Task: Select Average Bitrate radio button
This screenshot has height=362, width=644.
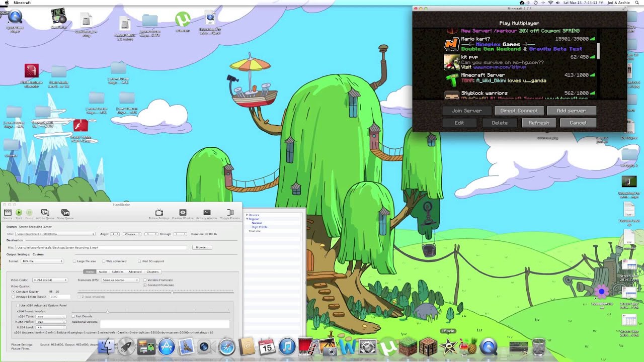Action: [13, 297]
